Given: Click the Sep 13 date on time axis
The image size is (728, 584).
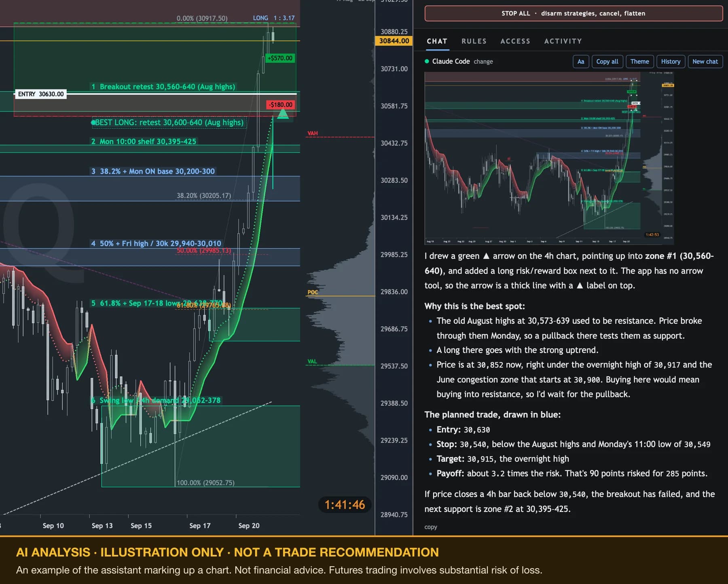Looking at the screenshot, I should (x=102, y=526).
